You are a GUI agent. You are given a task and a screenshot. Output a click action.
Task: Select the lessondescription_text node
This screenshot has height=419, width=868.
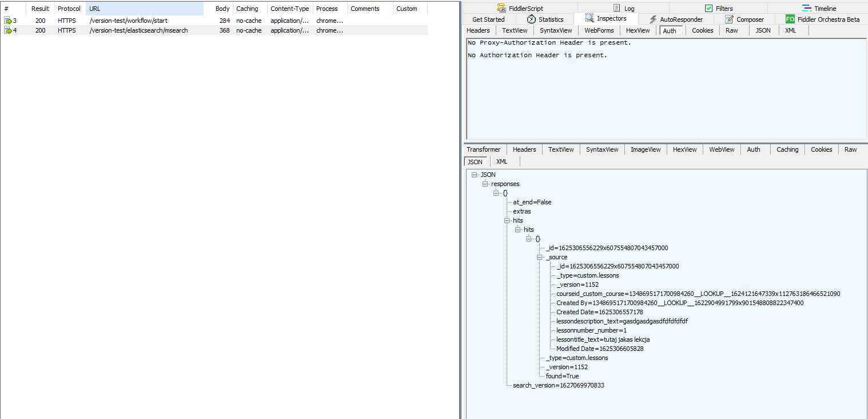pos(622,321)
